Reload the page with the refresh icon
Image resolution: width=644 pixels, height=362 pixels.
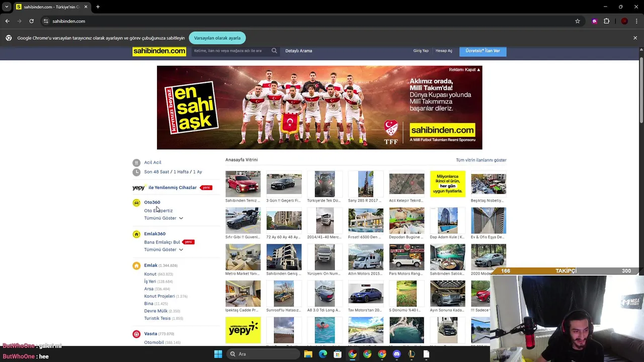point(31,21)
